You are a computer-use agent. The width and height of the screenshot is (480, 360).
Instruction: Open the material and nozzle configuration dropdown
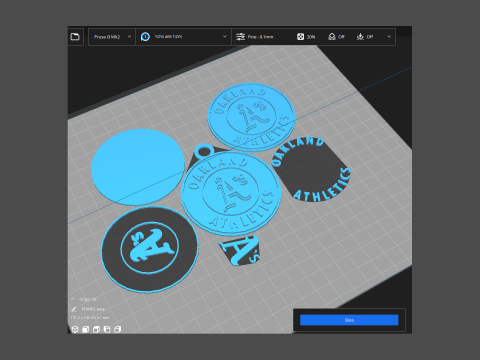pos(183,37)
